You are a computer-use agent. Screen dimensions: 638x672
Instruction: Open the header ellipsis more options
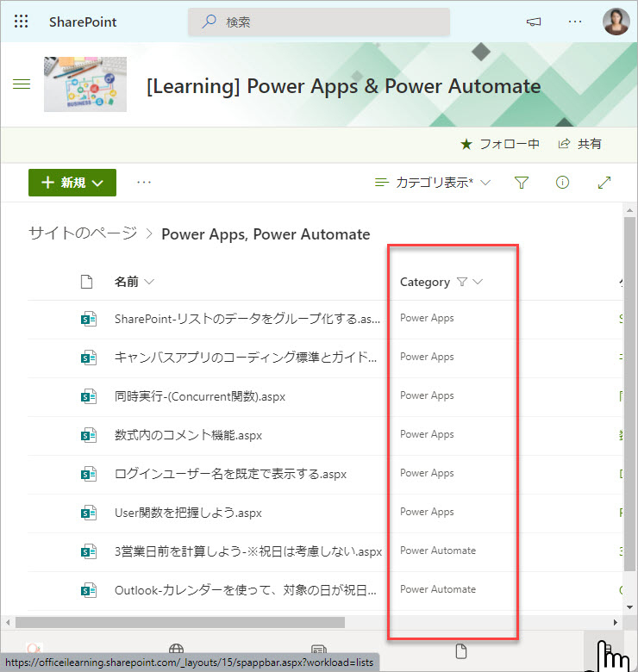pyautogui.click(x=575, y=22)
